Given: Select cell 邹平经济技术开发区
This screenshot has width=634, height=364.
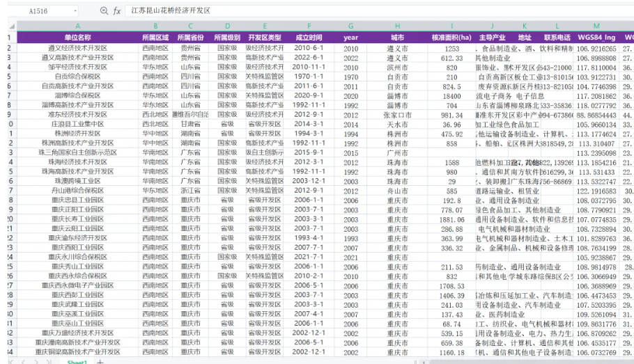Looking at the screenshot, I should (x=77, y=67).
